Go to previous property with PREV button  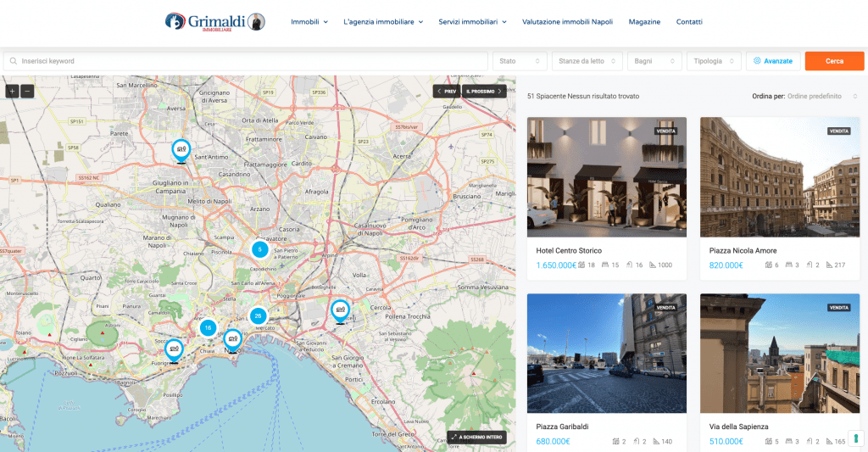447,91
